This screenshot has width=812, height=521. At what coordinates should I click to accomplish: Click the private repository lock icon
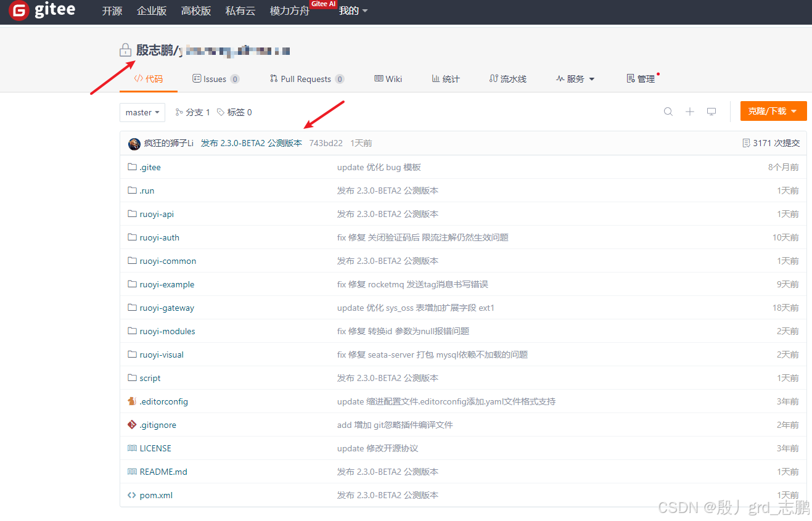point(125,50)
